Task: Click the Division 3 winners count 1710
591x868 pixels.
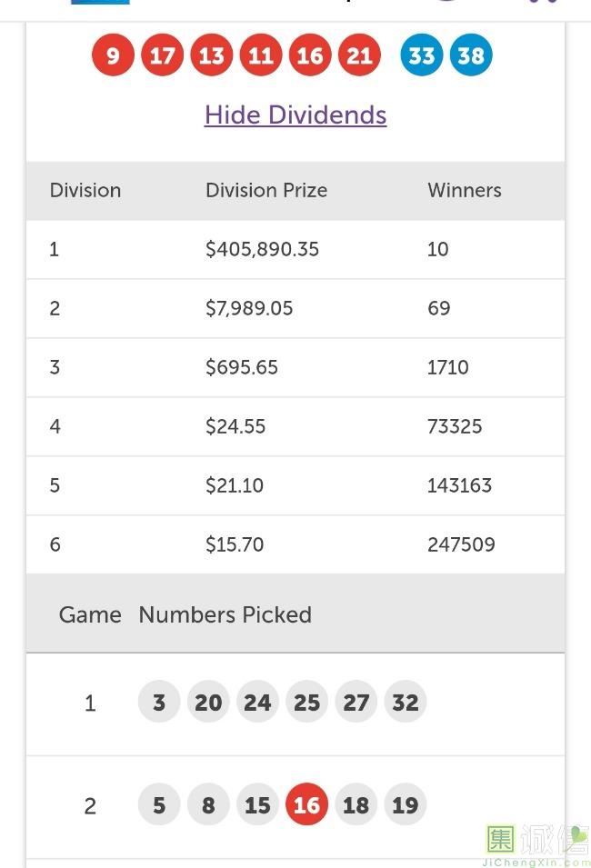Action: pos(448,367)
